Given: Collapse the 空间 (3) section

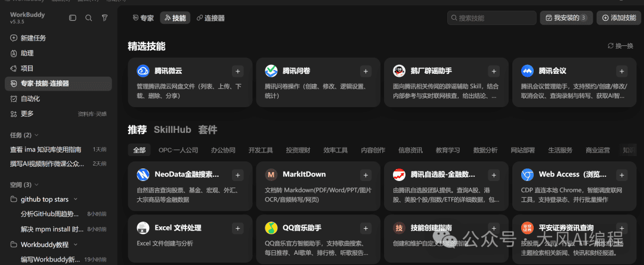Looking at the screenshot, I should [x=24, y=185].
